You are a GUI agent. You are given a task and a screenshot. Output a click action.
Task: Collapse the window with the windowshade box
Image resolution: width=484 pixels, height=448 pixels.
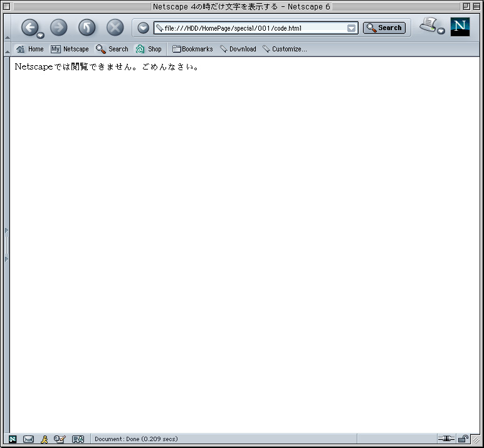(x=476, y=6)
